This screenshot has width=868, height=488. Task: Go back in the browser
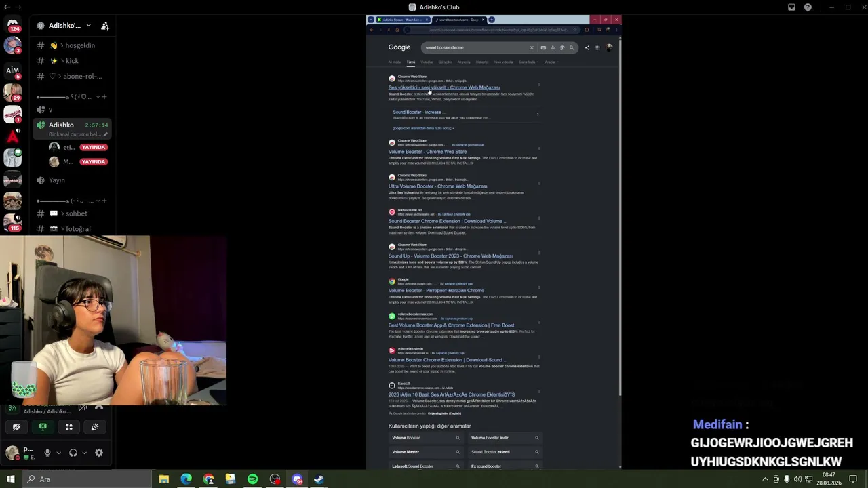click(x=371, y=30)
